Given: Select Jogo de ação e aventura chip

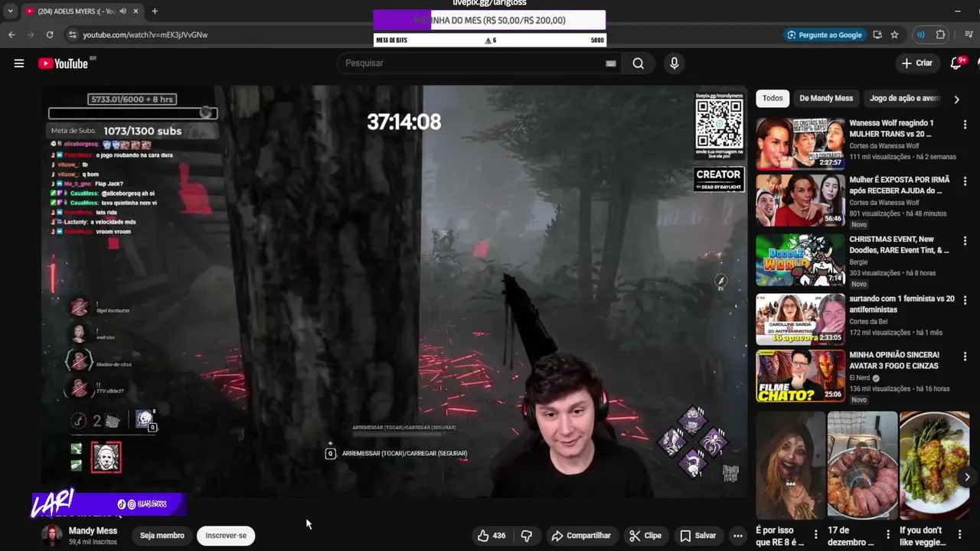Looking at the screenshot, I should pyautogui.click(x=903, y=98).
